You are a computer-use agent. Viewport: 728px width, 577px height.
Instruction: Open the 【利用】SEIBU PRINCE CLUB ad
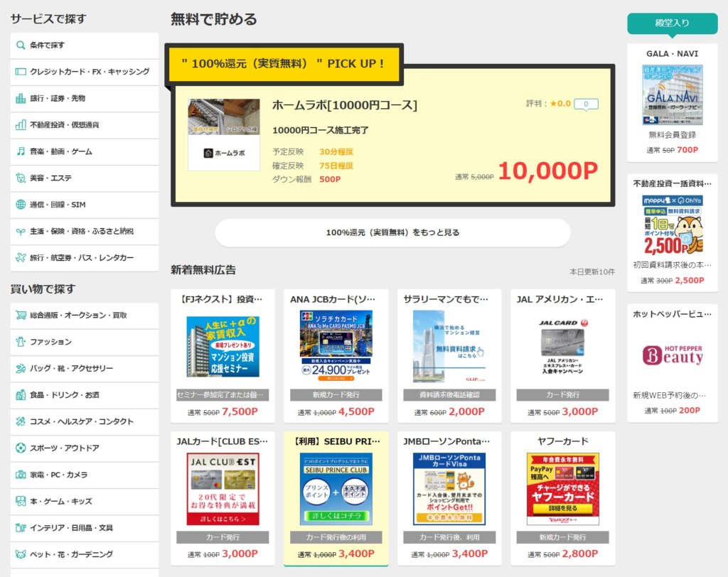pos(336,498)
